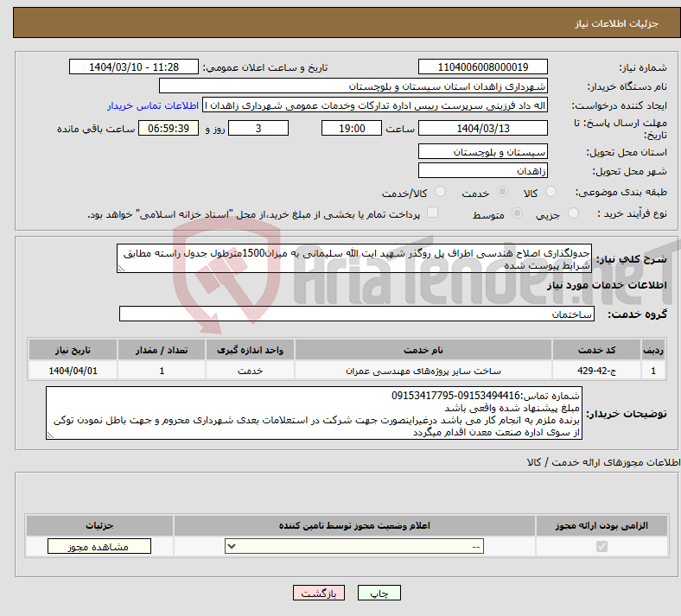Click the چاپ print button
Viewport: 681px width, 616px height.
coord(379,593)
